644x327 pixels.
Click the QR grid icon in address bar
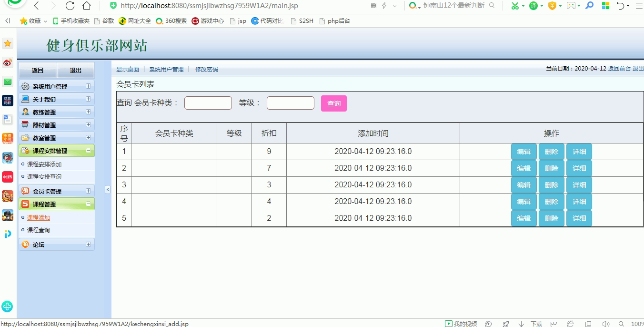(x=373, y=6)
